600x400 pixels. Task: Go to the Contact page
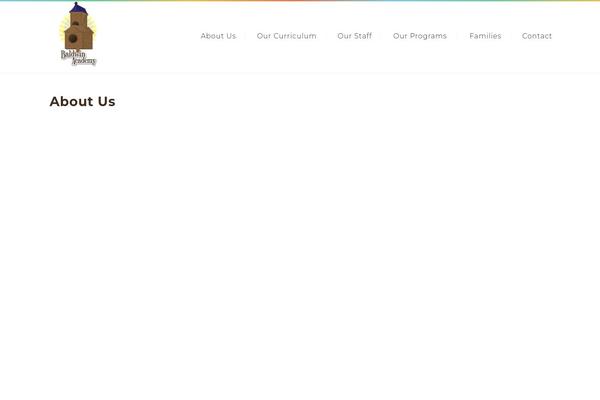pyautogui.click(x=537, y=36)
